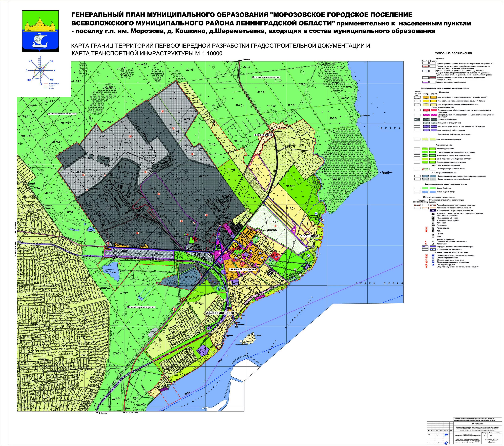Click the blue Объекты здравоохранения legend icon
The height and width of the screenshot is (446, 504).
point(433,258)
